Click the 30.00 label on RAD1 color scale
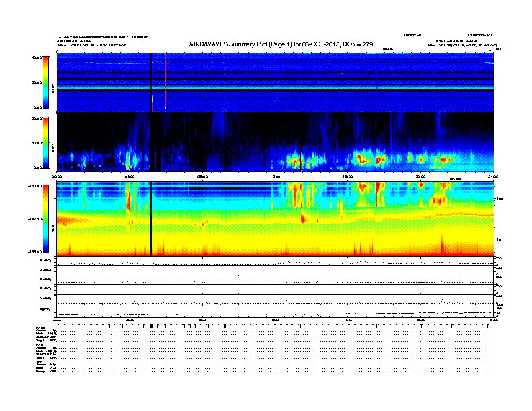The image size is (532, 411). [x=36, y=143]
